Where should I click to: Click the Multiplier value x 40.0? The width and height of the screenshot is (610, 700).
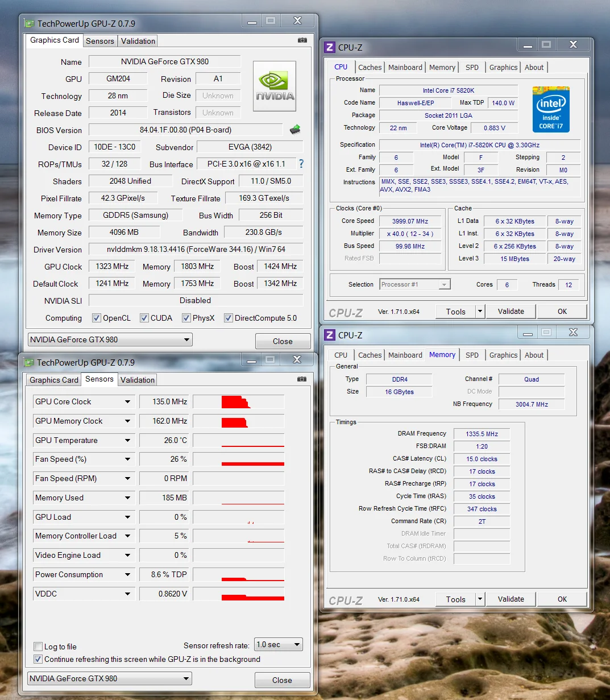[x=410, y=234]
